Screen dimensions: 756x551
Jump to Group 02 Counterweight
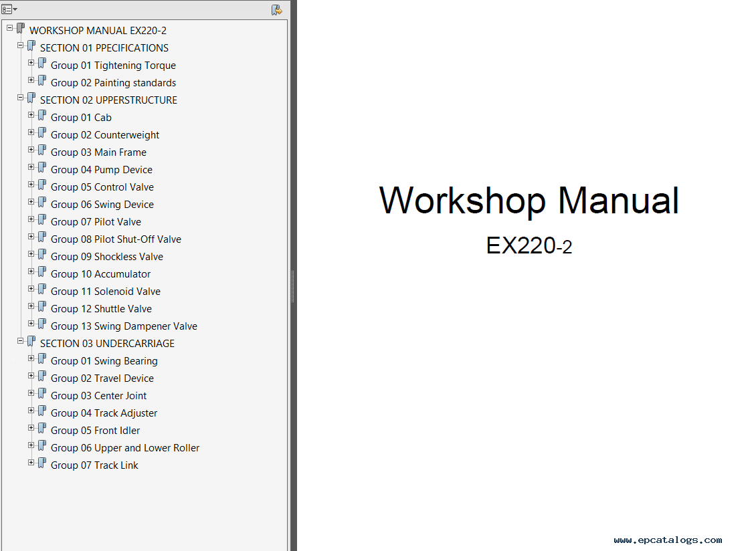coord(104,135)
